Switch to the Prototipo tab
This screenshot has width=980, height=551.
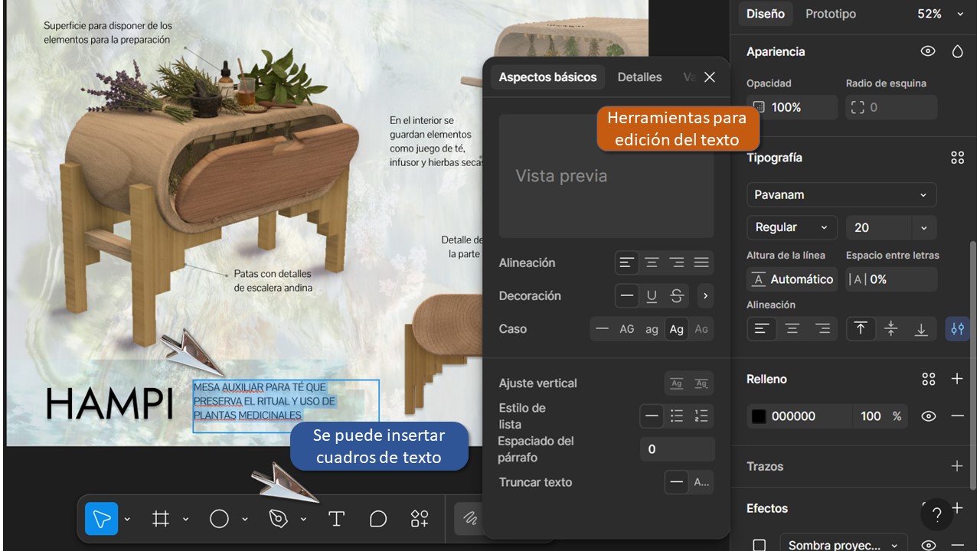pyautogui.click(x=831, y=14)
